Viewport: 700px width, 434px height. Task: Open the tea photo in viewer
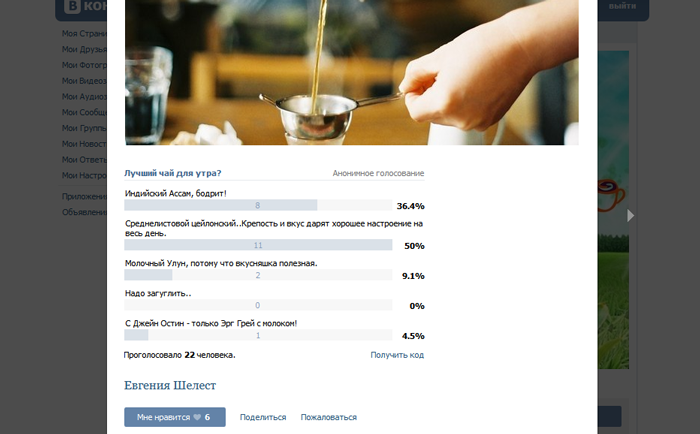[x=352, y=72]
